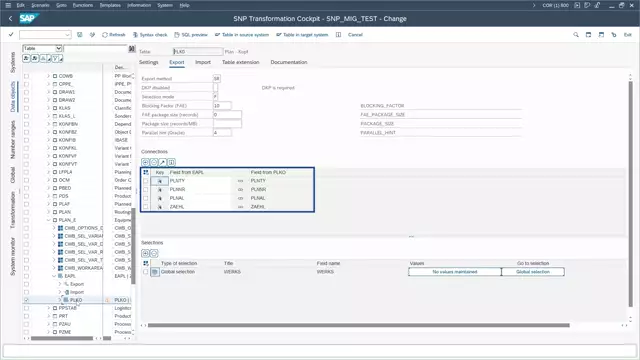The image size is (640, 360).
Task: Open the Documentation tab
Action: coord(289,62)
